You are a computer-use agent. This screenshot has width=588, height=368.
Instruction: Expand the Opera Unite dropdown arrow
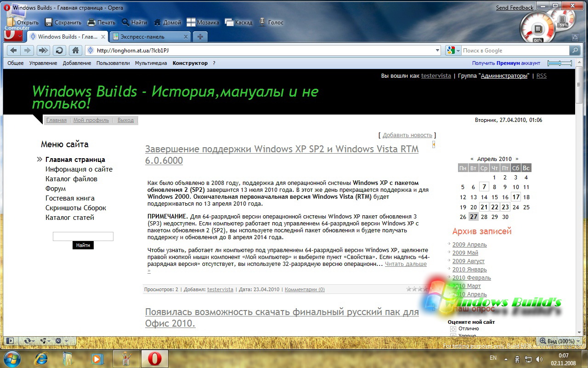(x=50, y=341)
